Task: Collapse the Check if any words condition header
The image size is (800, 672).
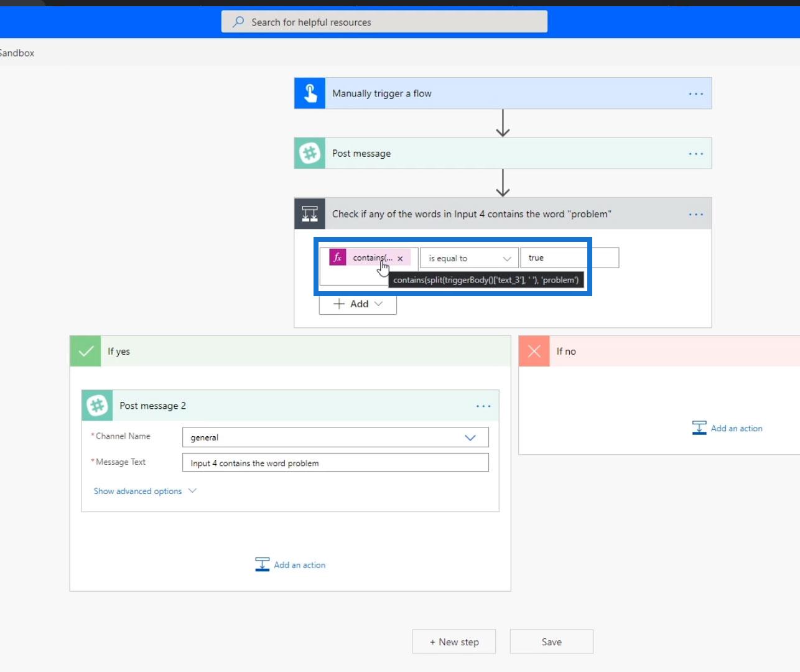Action: coord(503,213)
